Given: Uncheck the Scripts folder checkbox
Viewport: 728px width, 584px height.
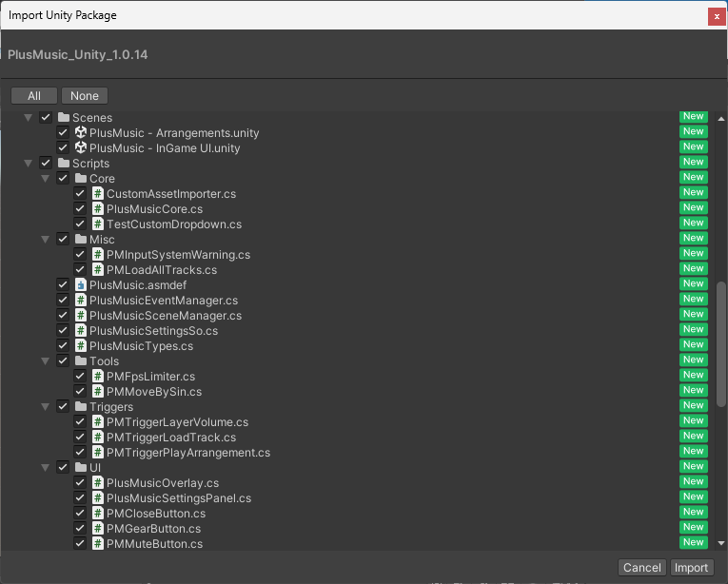Looking at the screenshot, I should [46, 163].
